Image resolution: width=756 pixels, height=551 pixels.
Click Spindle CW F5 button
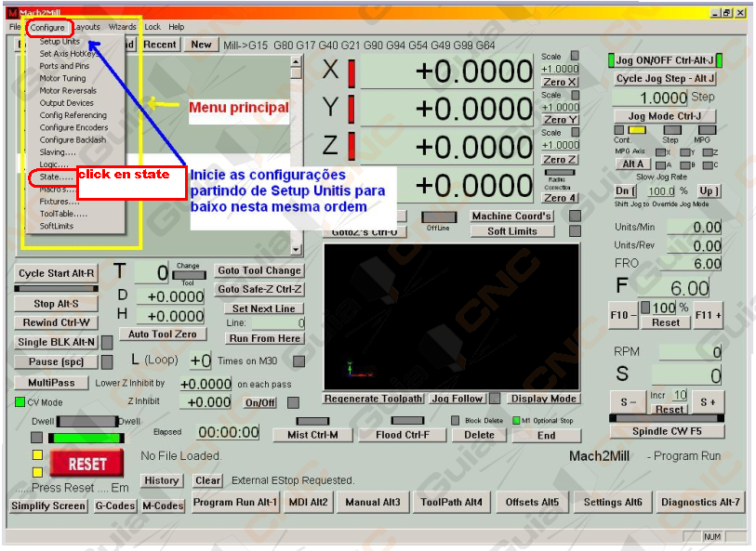(x=667, y=431)
